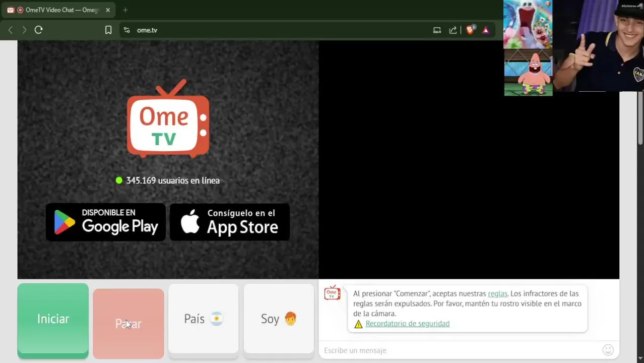
Task: Click the share page icon
Action: click(453, 30)
